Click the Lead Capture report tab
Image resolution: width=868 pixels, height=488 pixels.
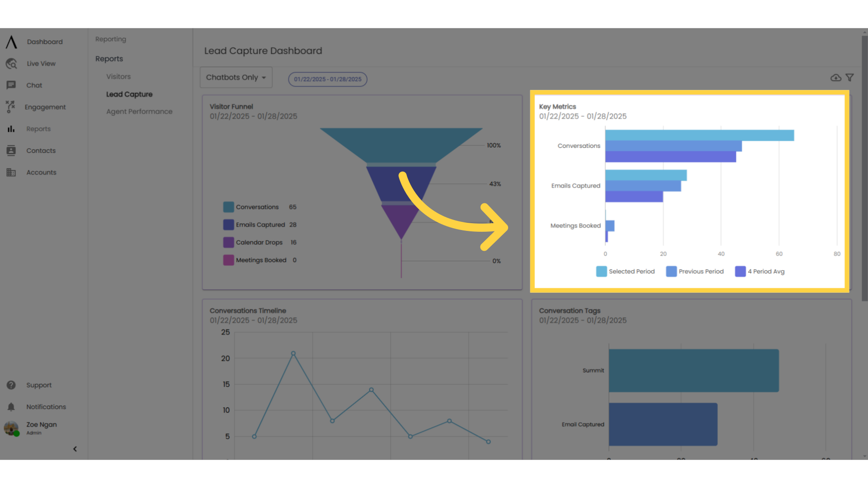[129, 94]
